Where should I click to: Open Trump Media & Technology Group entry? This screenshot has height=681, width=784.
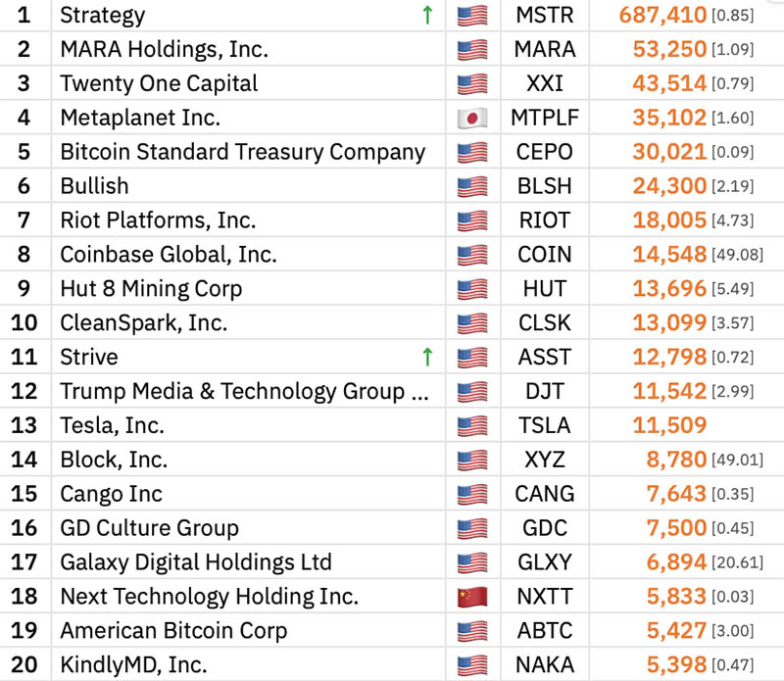click(244, 391)
